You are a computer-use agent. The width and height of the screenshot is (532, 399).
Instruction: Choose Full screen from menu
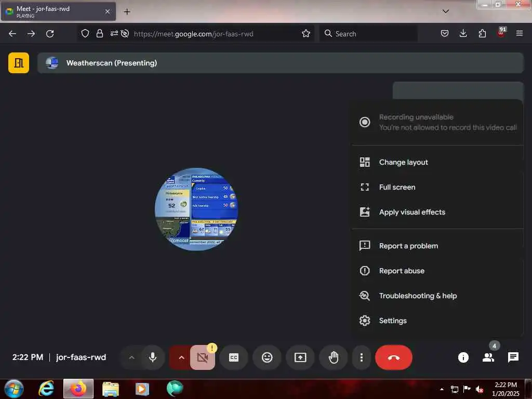[437, 187]
